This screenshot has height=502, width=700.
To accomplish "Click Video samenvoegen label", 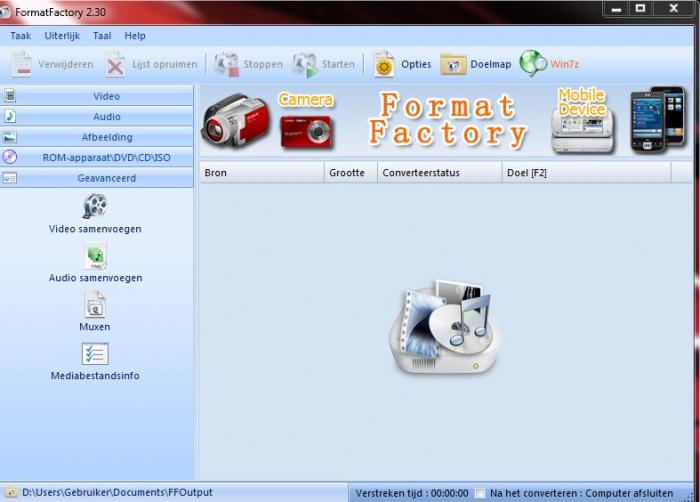I will (95, 229).
